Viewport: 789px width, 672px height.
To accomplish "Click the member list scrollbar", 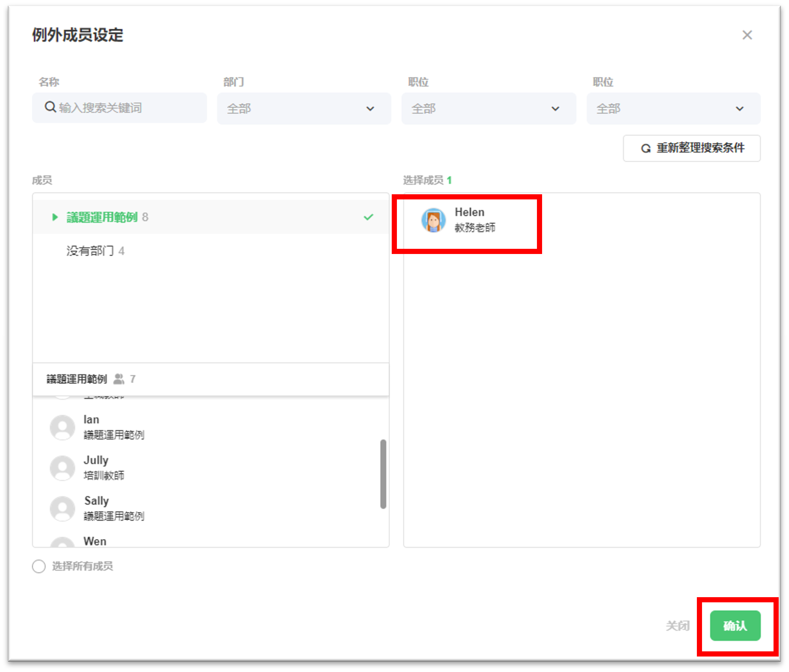I will 383,474.
